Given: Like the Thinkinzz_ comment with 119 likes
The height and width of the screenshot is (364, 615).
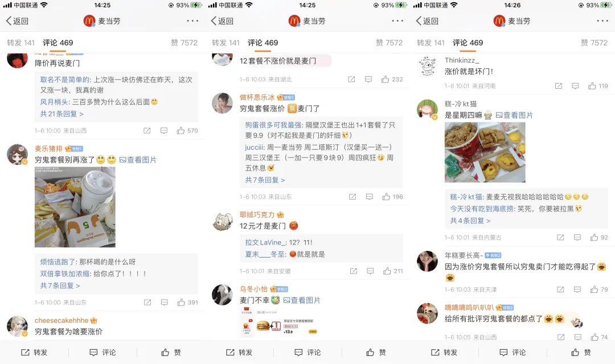Looking at the screenshot, I should (598, 86).
